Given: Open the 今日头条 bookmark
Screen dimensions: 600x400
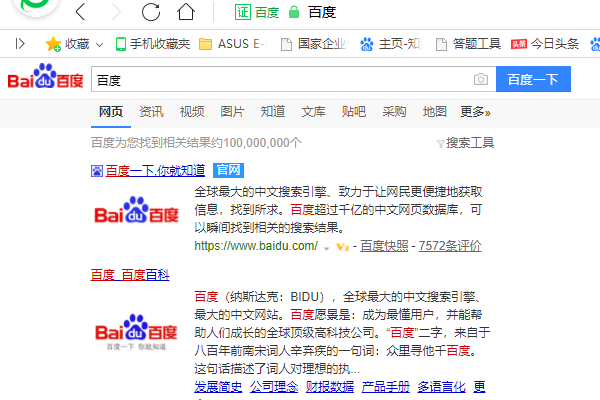Looking at the screenshot, I should pos(545,44).
